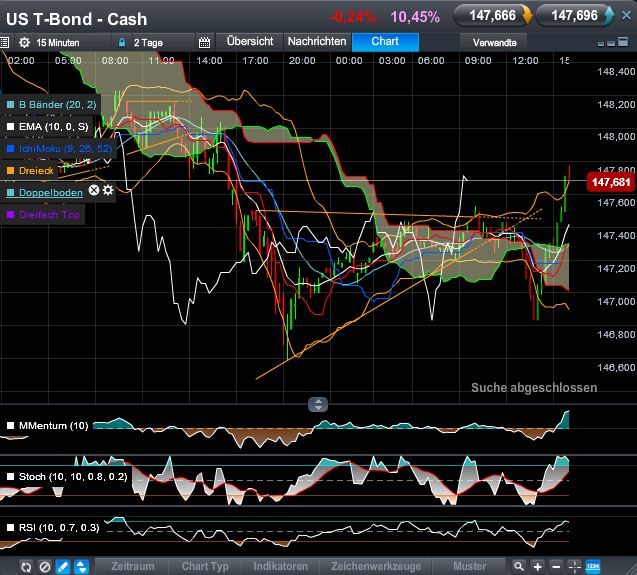Click the Suche abgeschlossen status text
Screen dimensions: 637x575
(534, 388)
